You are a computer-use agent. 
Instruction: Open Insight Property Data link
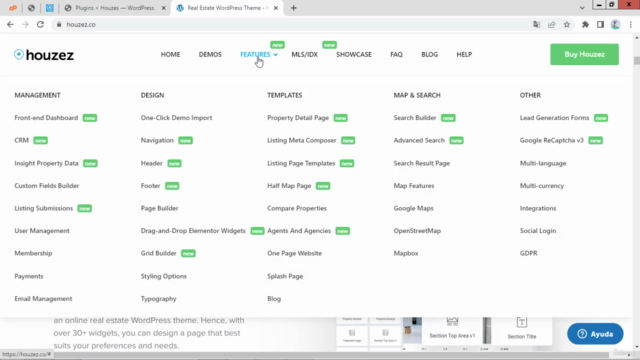point(46,163)
